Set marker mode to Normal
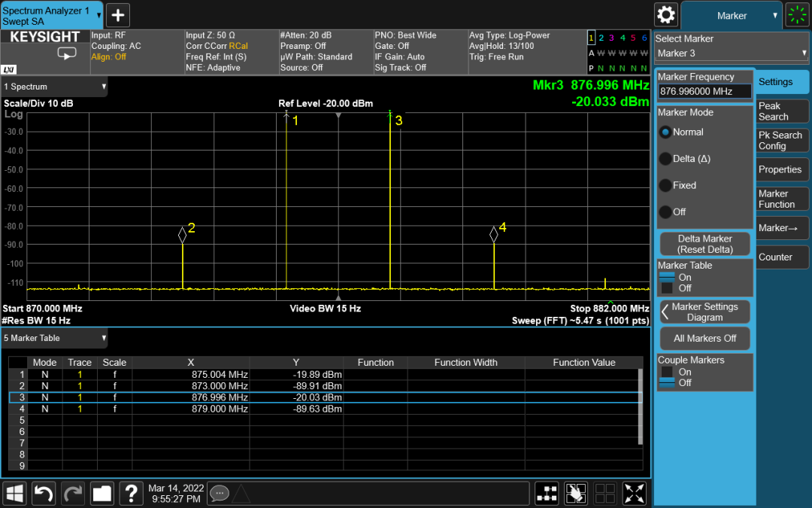This screenshot has width=812, height=508. coord(665,132)
